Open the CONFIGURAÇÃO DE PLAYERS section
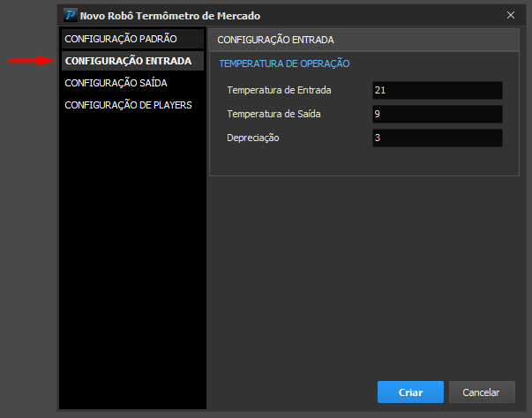The height and width of the screenshot is (418, 532). (132, 105)
